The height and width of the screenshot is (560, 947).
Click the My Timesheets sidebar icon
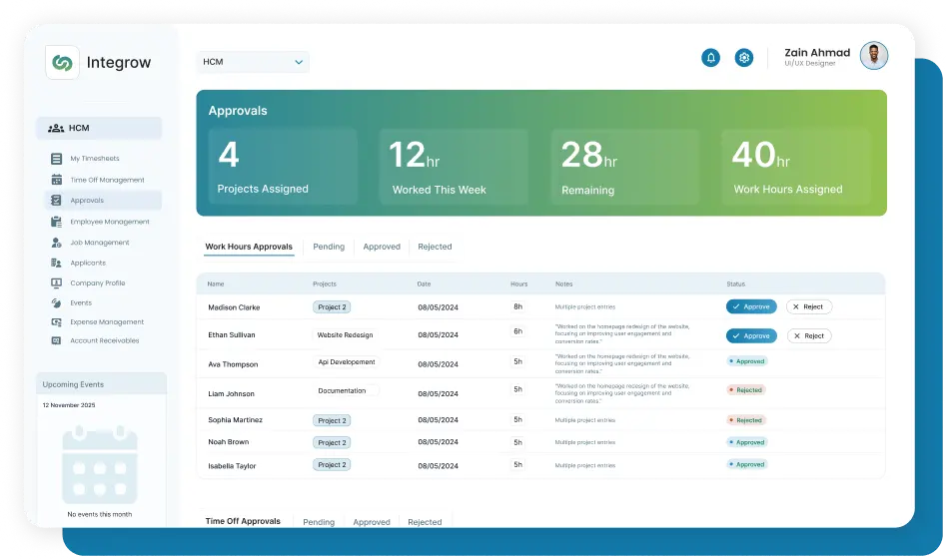pyautogui.click(x=57, y=159)
